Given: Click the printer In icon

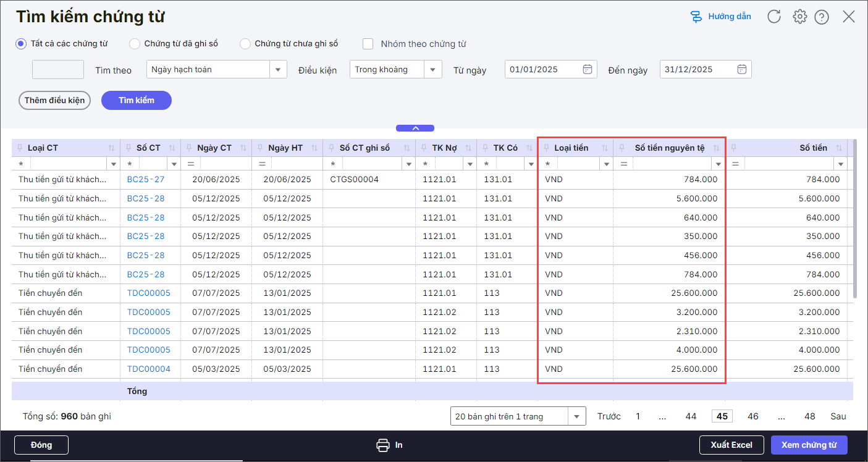Looking at the screenshot, I should point(383,445).
